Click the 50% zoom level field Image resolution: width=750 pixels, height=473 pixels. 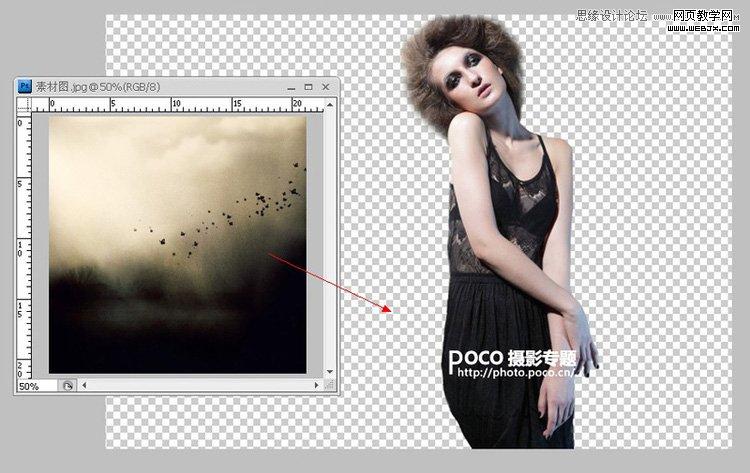pyautogui.click(x=37, y=386)
